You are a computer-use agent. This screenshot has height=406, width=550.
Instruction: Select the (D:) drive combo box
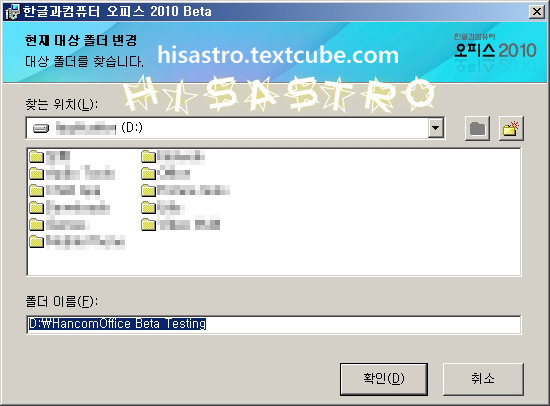pos(235,128)
